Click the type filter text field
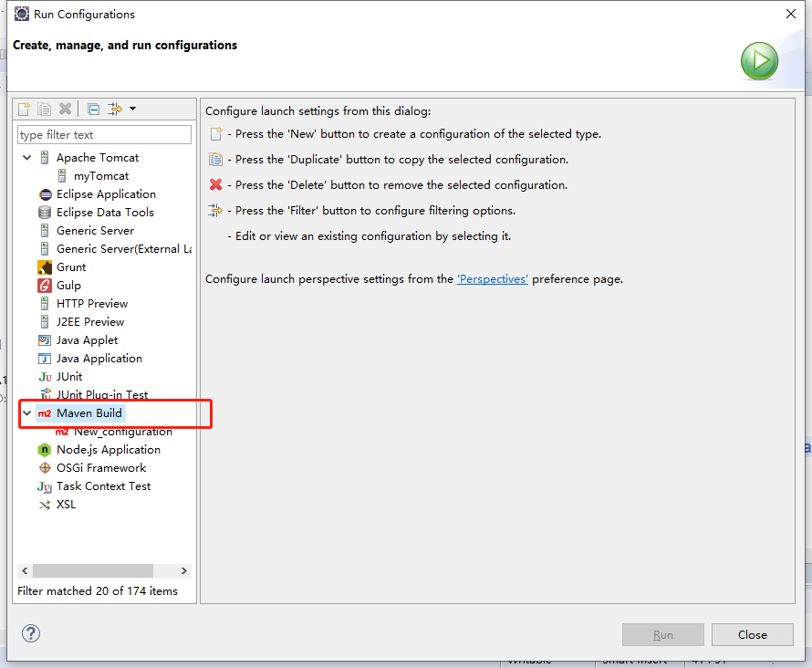The image size is (812, 668). [104, 135]
